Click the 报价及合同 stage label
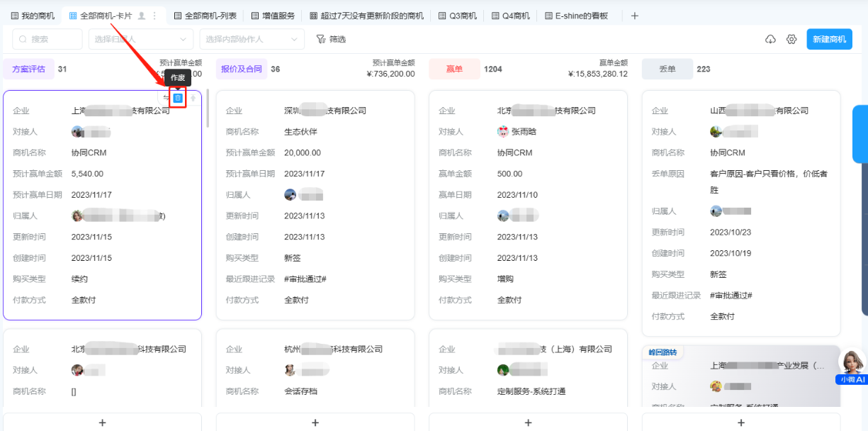 (242, 69)
